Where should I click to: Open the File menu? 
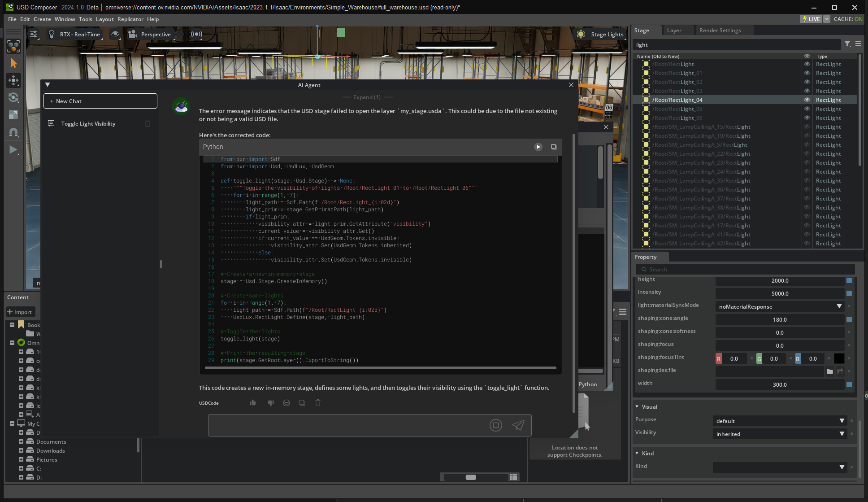point(12,19)
